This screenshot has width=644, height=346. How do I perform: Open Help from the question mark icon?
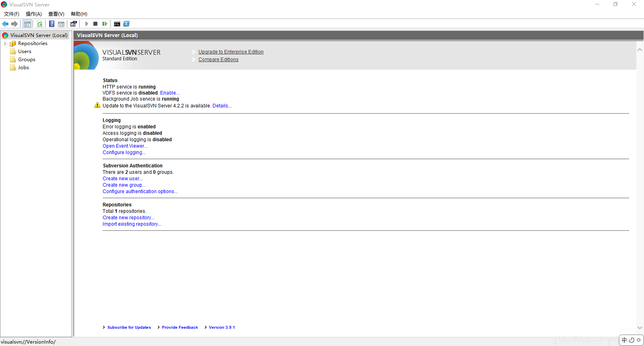coord(52,24)
